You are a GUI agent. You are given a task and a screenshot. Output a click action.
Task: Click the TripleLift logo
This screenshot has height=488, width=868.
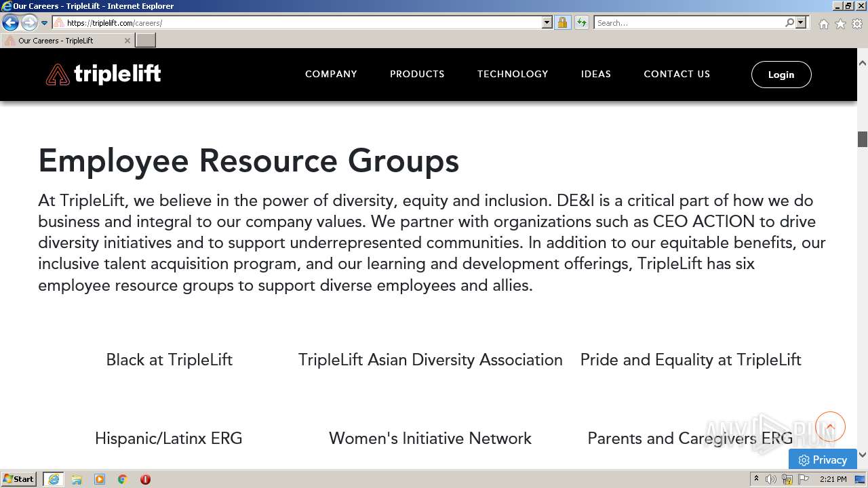103,74
